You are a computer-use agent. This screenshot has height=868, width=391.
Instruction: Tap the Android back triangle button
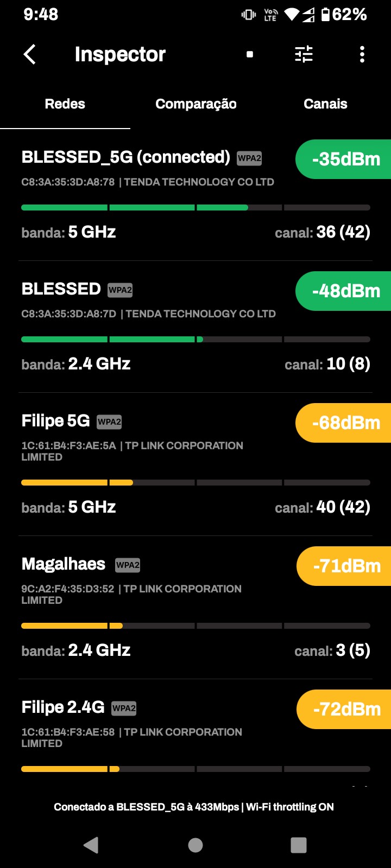click(91, 845)
